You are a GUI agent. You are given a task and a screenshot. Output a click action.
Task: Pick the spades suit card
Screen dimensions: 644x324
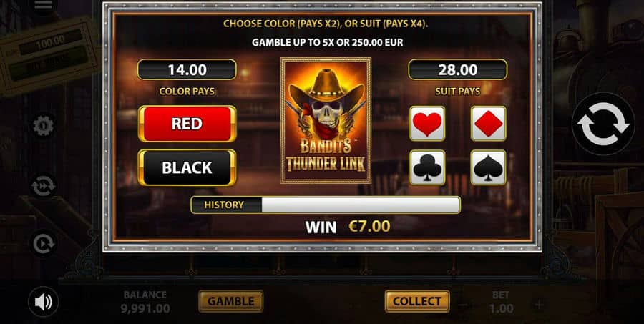tap(488, 167)
